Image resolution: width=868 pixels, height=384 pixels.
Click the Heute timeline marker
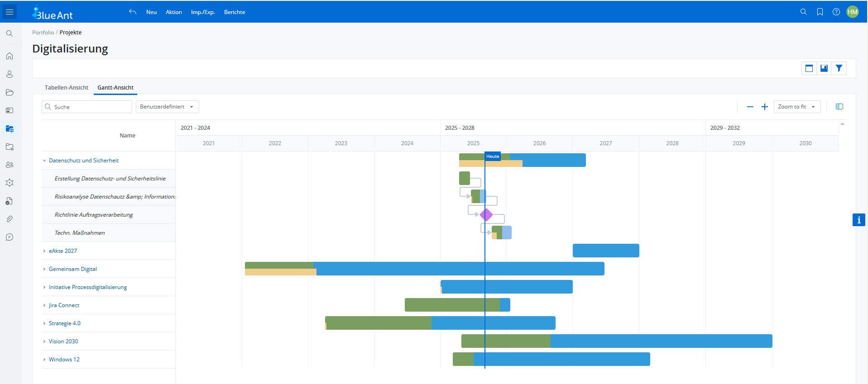coord(493,156)
